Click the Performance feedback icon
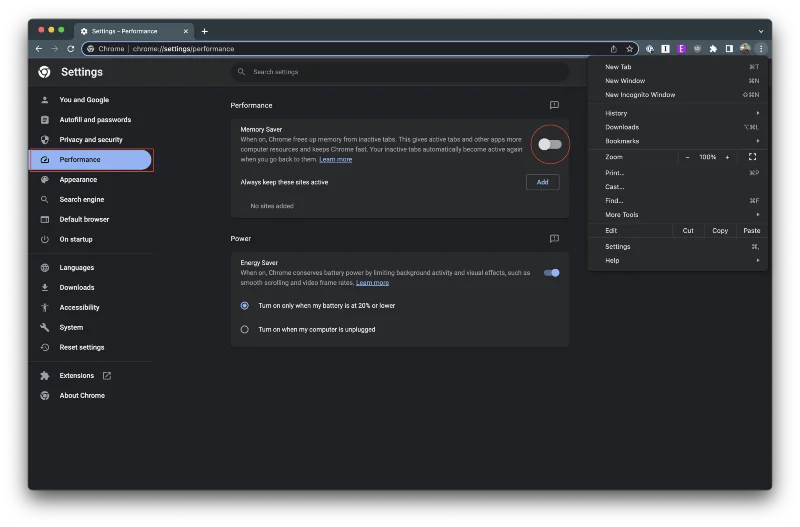Viewport: 800px width, 527px height. [554, 105]
